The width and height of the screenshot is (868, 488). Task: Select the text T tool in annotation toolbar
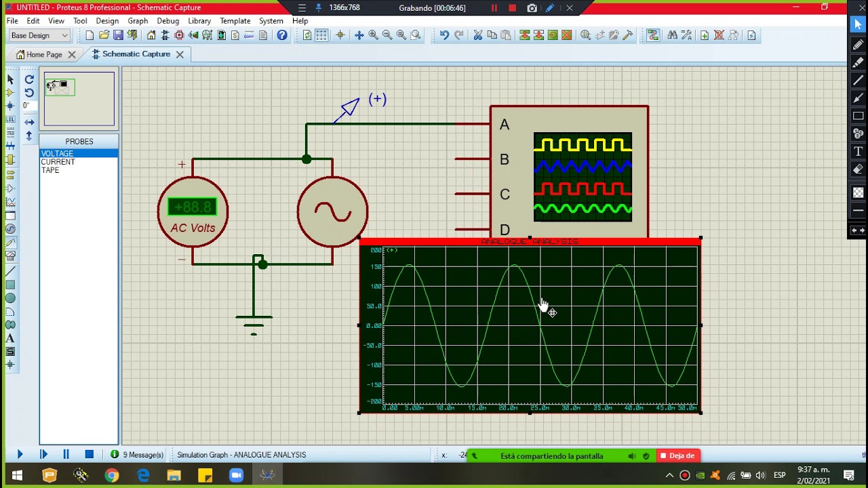tap(858, 151)
